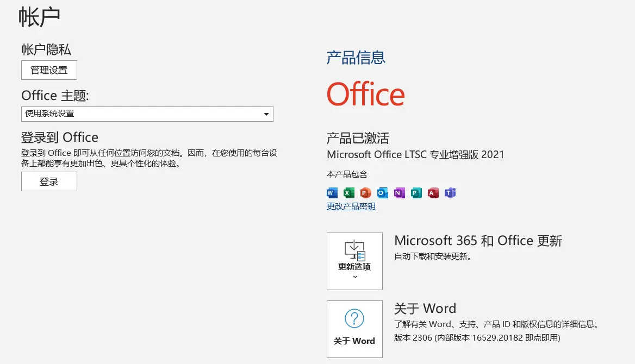Select the 登录到 Office 即可 description paragraph
Viewport: 635px width, 364px height.
150,158
